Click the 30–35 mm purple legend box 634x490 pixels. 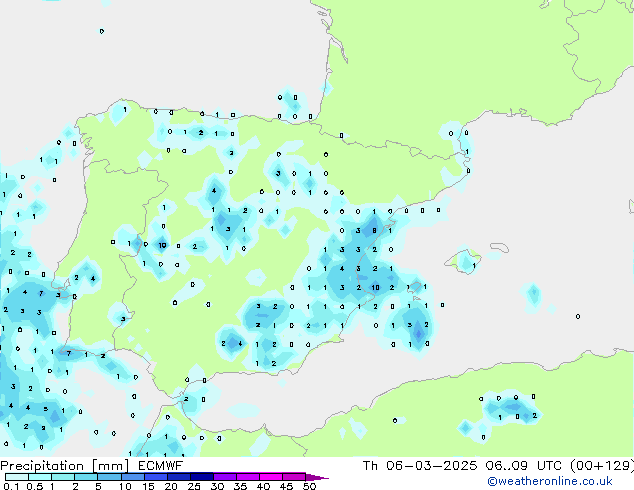coord(225,477)
